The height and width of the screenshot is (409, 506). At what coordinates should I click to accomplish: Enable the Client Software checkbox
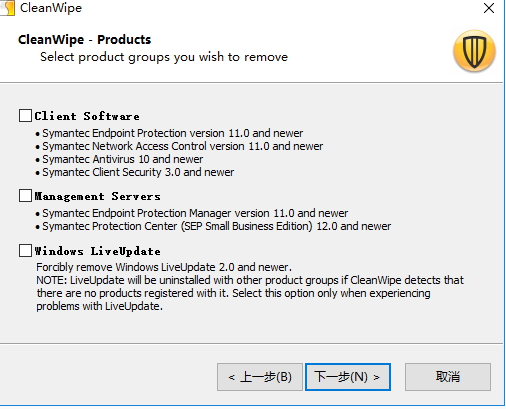pyautogui.click(x=25, y=116)
